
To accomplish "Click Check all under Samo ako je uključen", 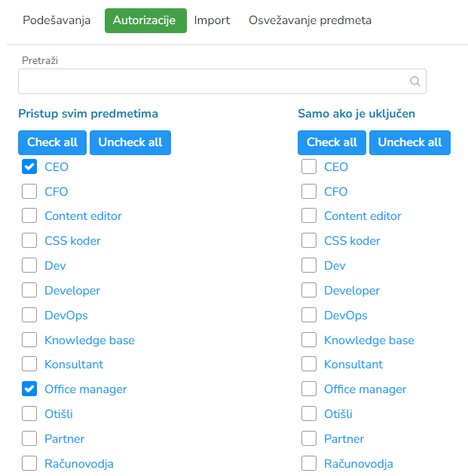I will 332,142.
